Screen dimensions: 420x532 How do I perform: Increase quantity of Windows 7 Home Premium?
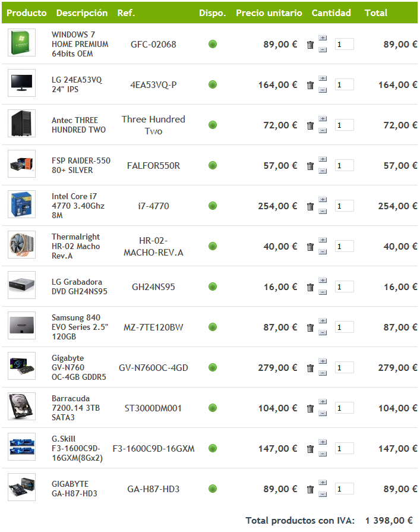pyautogui.click(x=323, y=37)
